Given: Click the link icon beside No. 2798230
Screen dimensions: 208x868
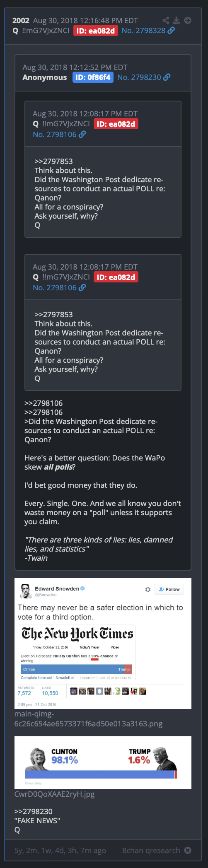Looking at the screenshot, I should pyautogui.click(x=167, y=77).
